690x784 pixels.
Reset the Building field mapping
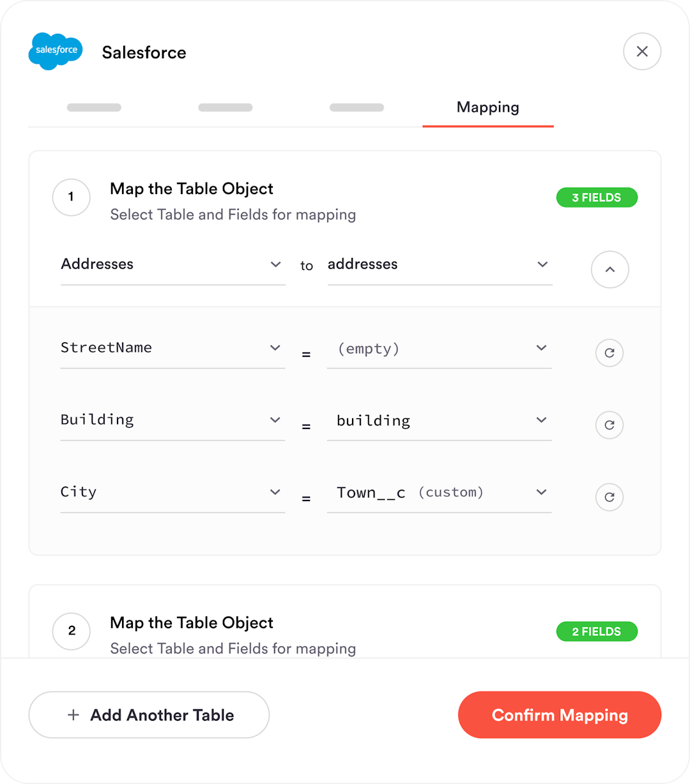click(x=609, y=425)
